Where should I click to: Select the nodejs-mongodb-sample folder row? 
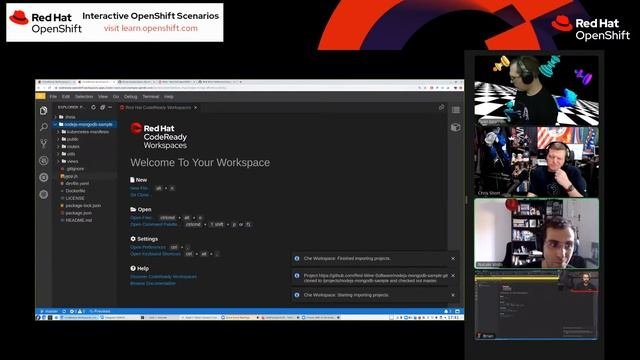85,124
